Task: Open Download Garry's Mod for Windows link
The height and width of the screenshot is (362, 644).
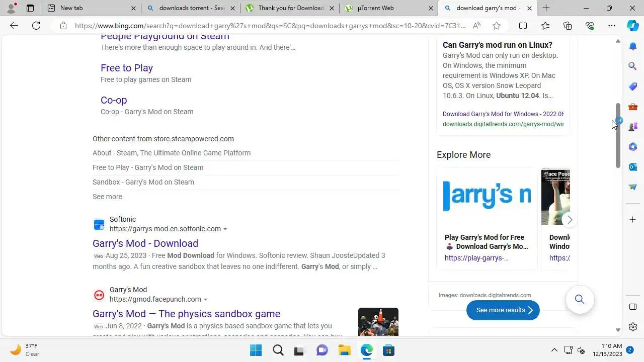Action: (x=503, y=114)
